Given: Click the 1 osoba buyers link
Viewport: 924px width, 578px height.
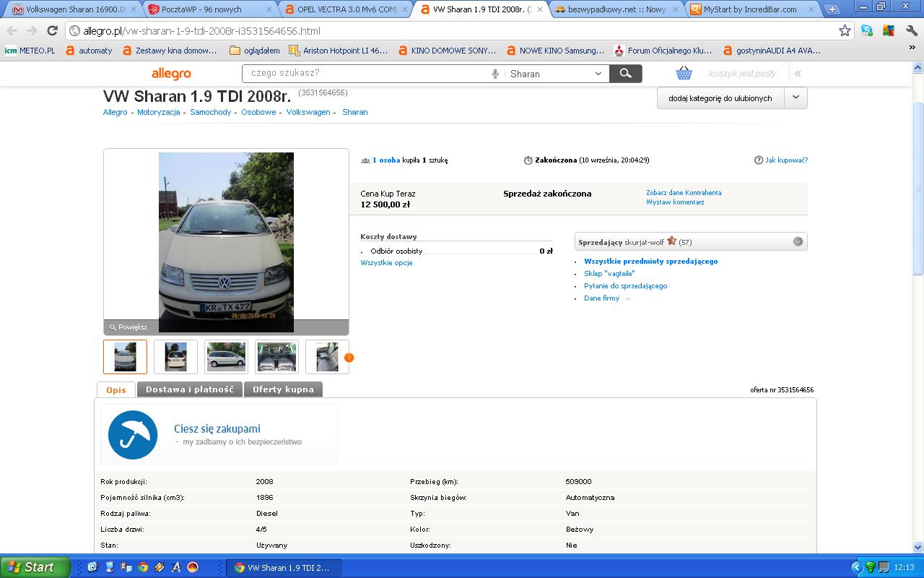Looking at the screenshot, I should pyautogui.click(x=386, y=160).
